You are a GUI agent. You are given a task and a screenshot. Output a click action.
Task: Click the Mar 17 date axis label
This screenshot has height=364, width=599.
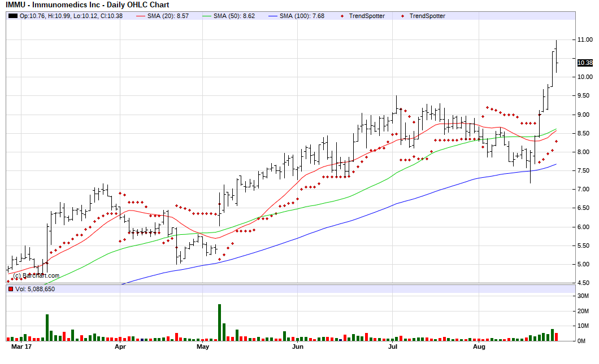coord(21,347)
